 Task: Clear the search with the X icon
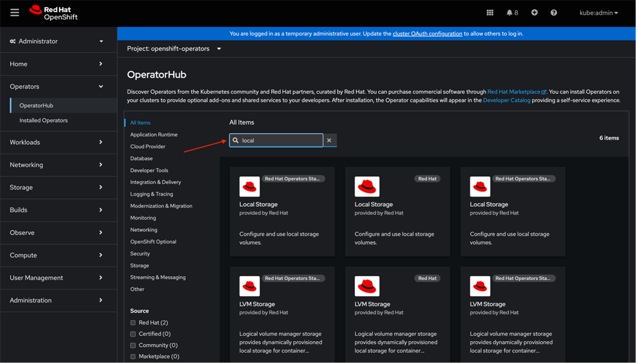(x=329, y=140)
